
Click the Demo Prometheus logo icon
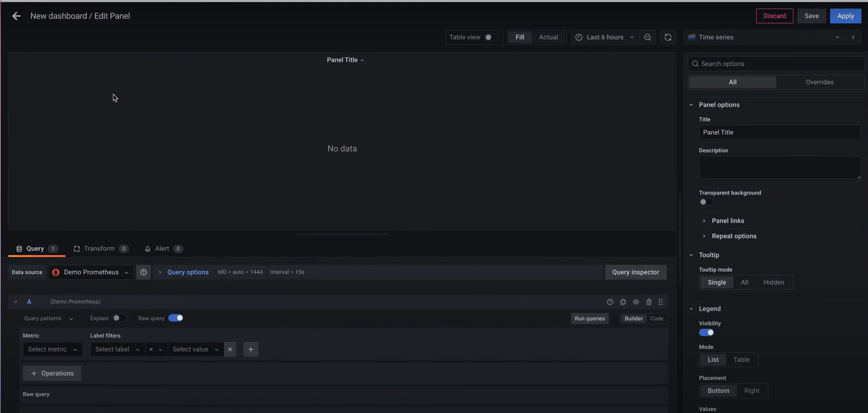[x=56, y=272]
